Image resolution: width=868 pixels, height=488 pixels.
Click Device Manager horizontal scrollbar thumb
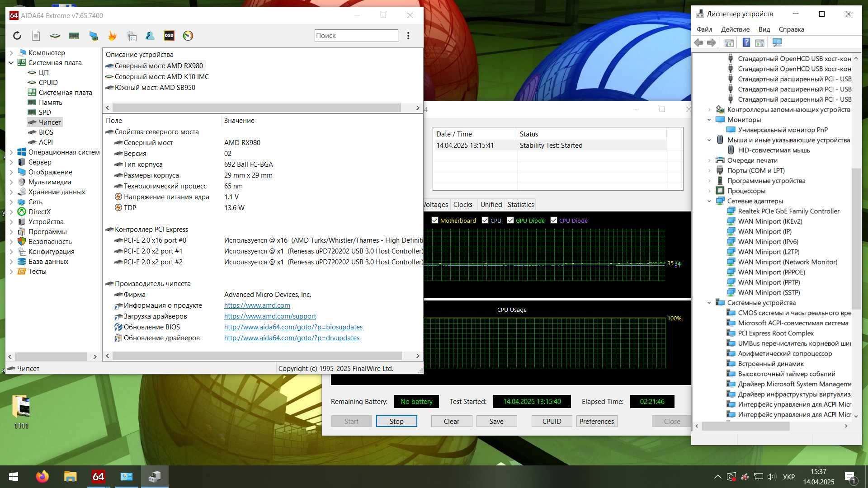(x=746, y=426)
